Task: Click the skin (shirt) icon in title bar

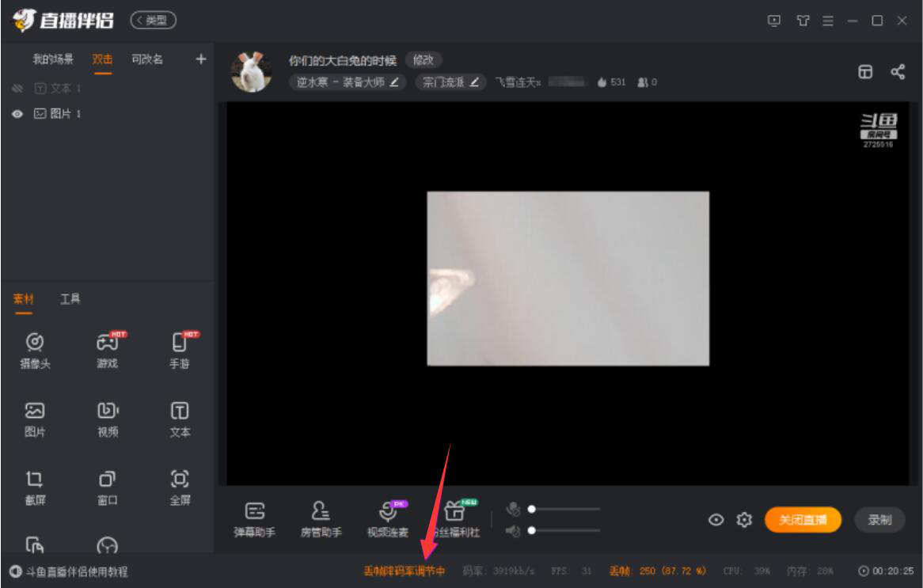Action: click(x=803, y=21)
